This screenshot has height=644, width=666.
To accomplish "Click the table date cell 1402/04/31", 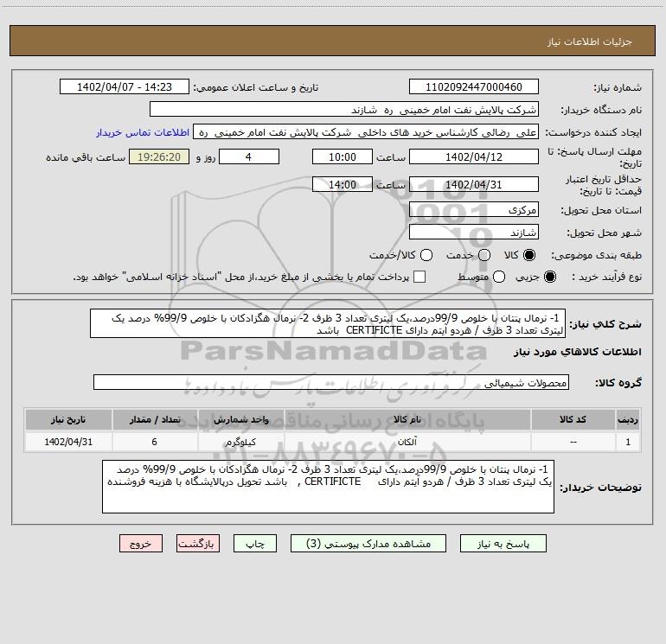I will [68, 442].
